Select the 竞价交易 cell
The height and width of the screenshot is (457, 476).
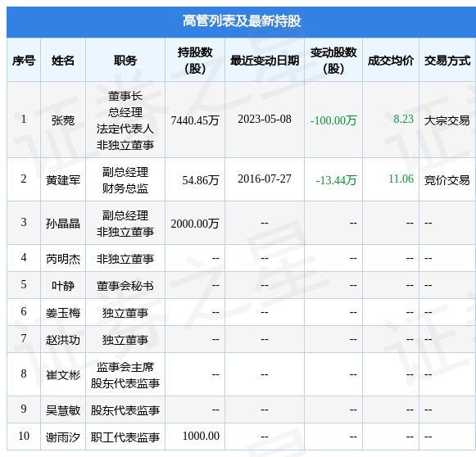(x=447, y=180)
